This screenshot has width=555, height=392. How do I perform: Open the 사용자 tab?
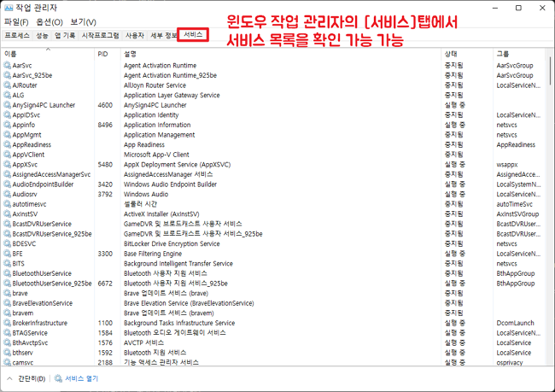point(135,35)
